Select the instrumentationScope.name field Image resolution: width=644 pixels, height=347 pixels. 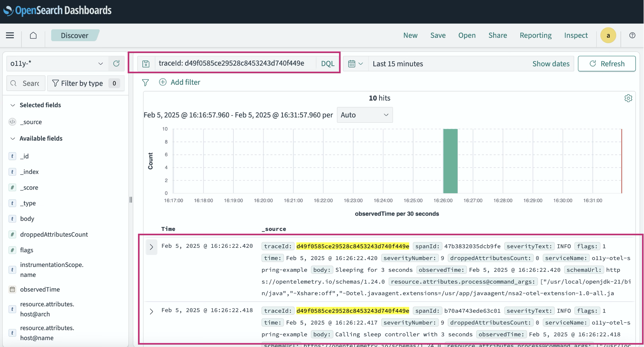(x=52, y=270)
